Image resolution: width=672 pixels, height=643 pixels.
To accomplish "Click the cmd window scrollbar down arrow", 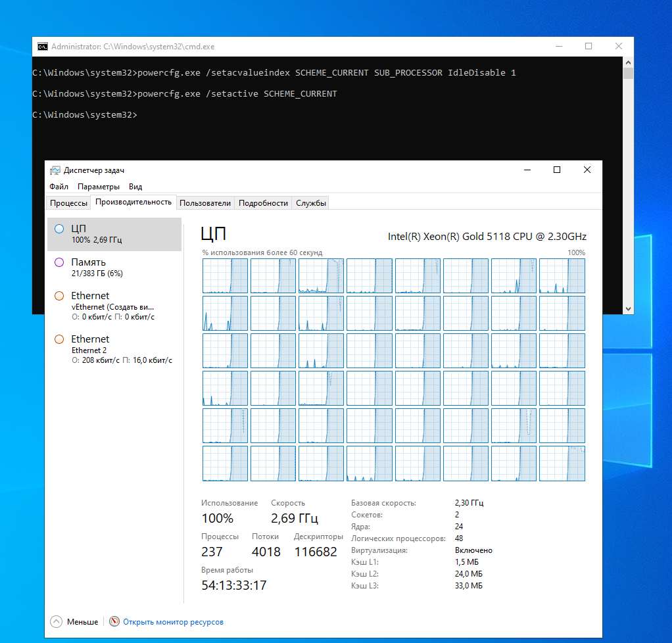I will (x=629, y=308).
